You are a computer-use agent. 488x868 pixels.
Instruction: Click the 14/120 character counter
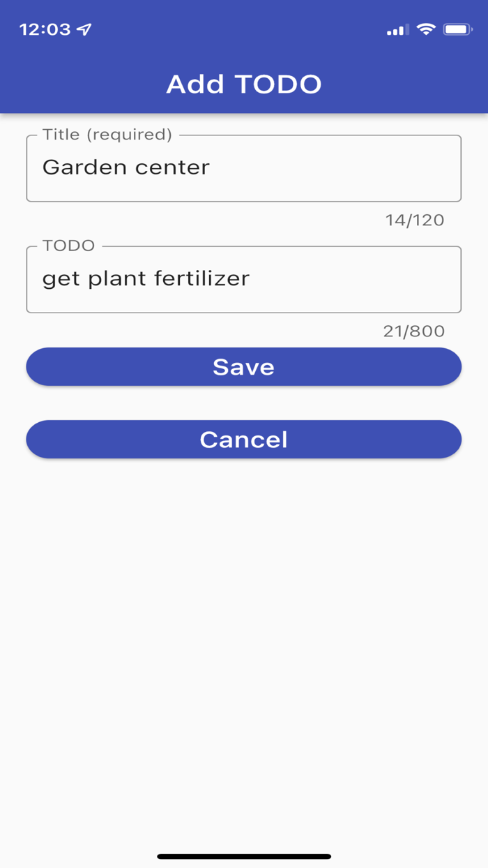coord(415,220)
